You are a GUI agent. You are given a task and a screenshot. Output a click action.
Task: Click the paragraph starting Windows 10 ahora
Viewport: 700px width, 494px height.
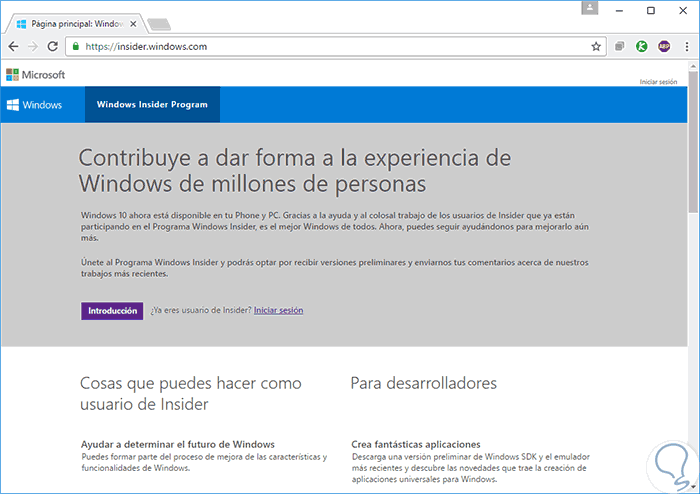tap(334, 227)
